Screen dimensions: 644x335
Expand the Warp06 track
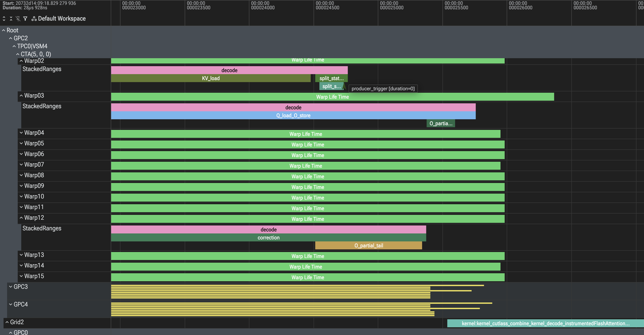click(21, 154)
